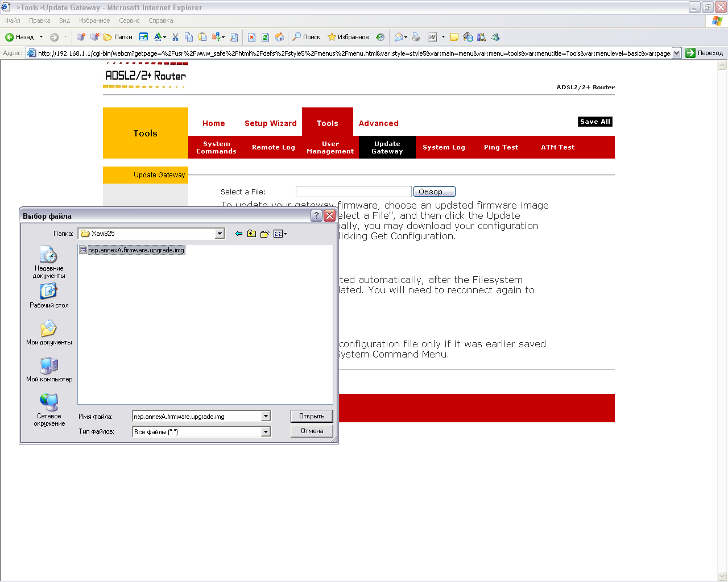Switch to the Advanced tab
This screenshot has height=582, width=728.
[379, 123]
